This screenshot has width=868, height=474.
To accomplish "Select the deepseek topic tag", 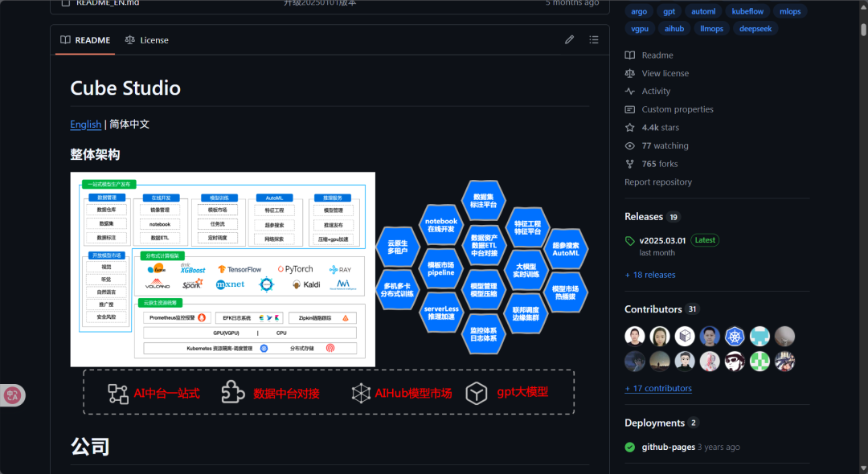I will [x=755, y=29].
